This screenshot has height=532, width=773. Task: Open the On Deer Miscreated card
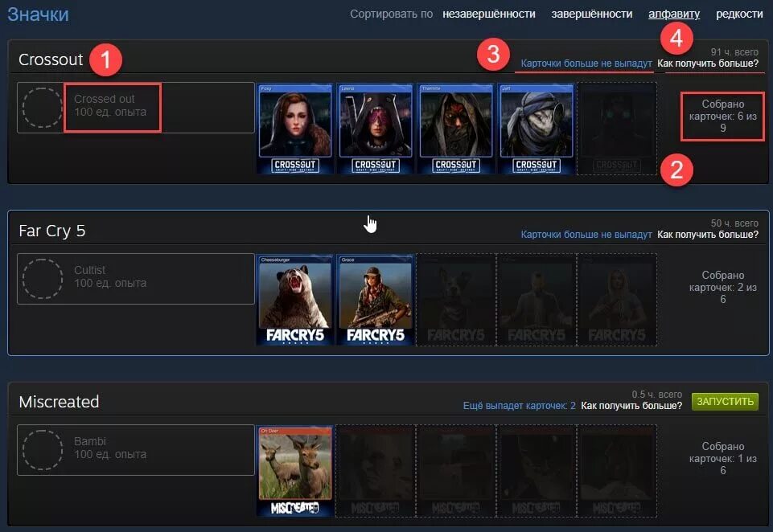point(295,471)
